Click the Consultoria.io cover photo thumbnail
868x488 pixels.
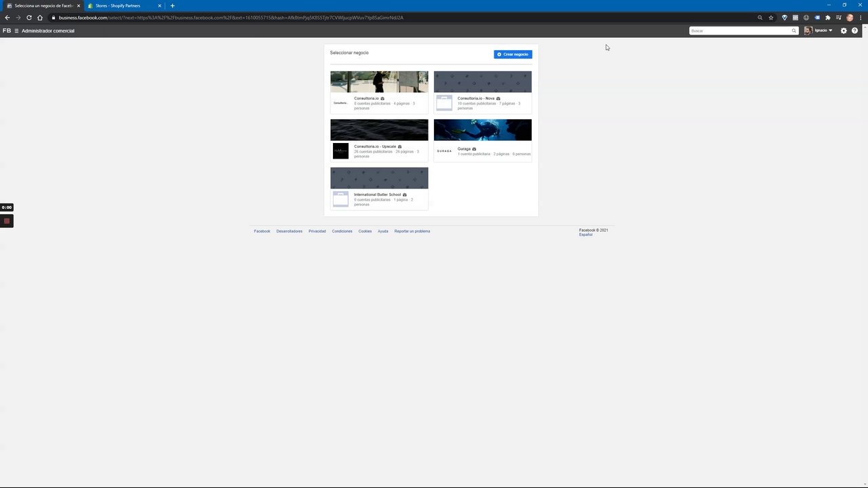click(379, 82)
